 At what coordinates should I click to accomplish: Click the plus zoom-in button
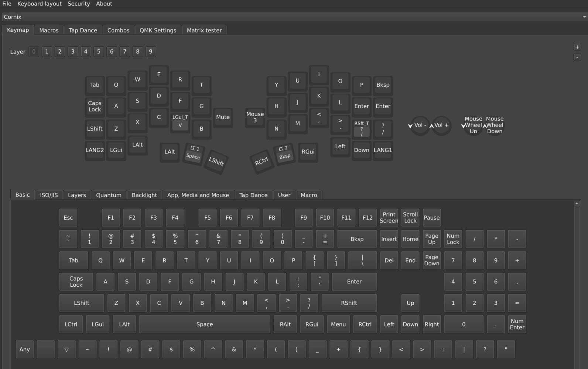click(577, 47)
